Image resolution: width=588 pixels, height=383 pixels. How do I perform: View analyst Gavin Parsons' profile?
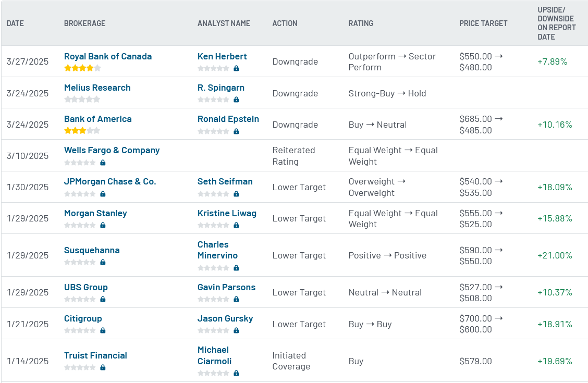pyautogui.click(x=227, y=288)
